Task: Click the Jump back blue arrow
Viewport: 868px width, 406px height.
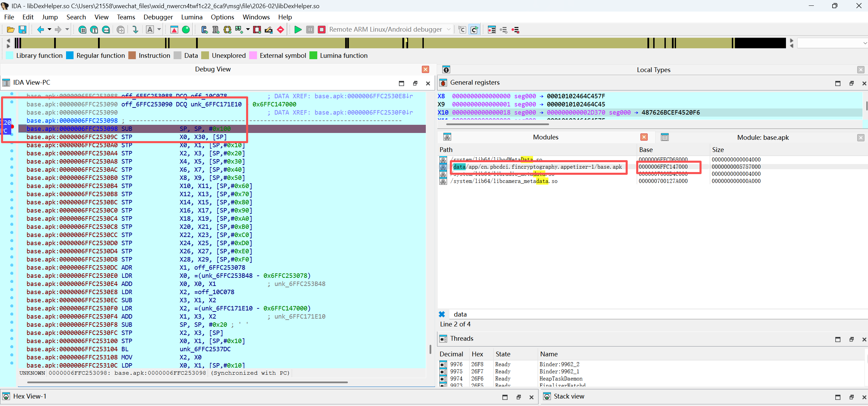Action: [x=41, y=30]
